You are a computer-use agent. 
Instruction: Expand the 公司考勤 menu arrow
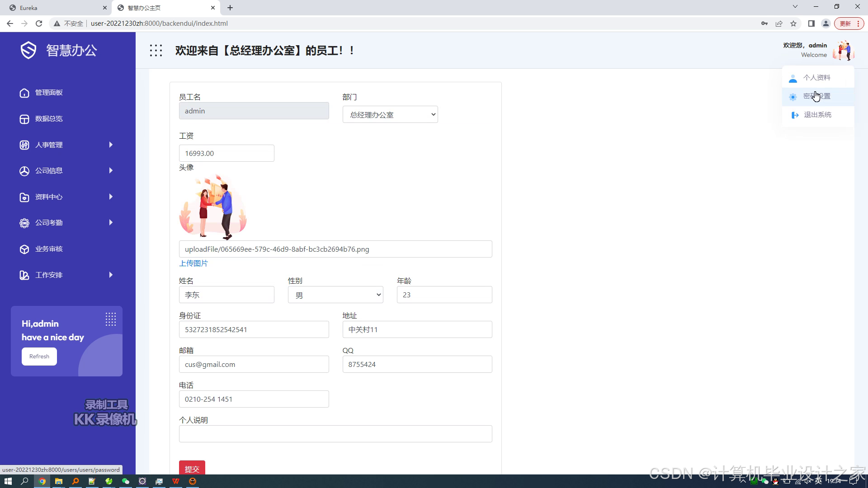[x=111, y=223]
